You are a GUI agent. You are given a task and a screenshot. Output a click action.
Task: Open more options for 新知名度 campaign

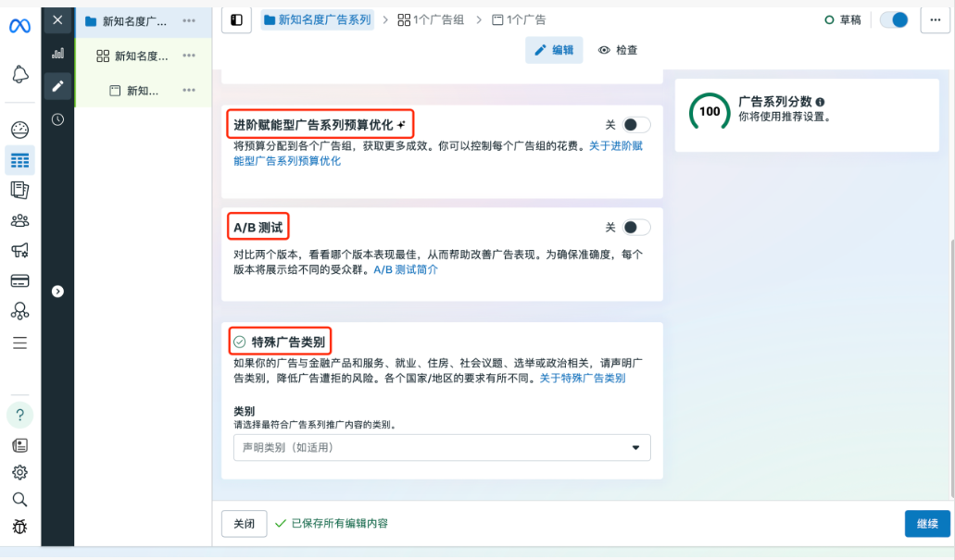(189, 20)
